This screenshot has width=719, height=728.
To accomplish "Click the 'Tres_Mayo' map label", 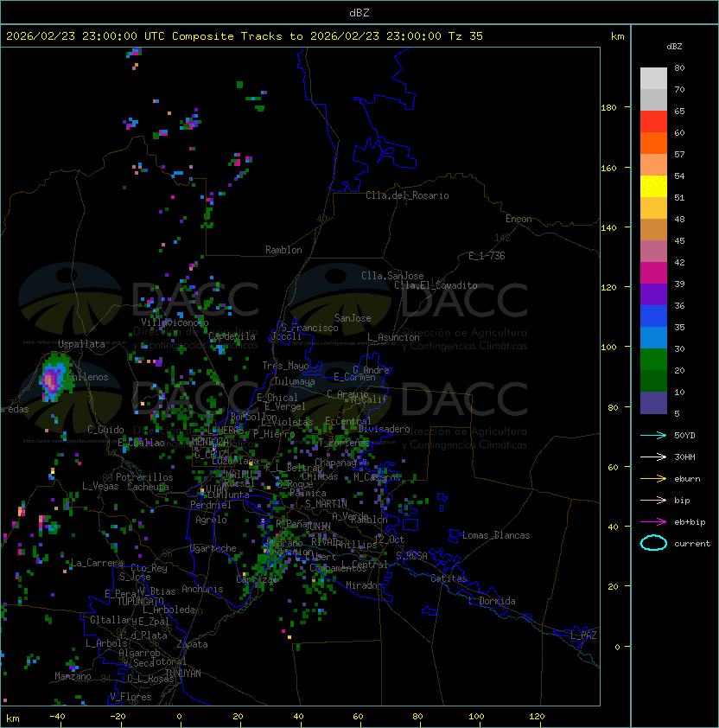I will (285, 366).
